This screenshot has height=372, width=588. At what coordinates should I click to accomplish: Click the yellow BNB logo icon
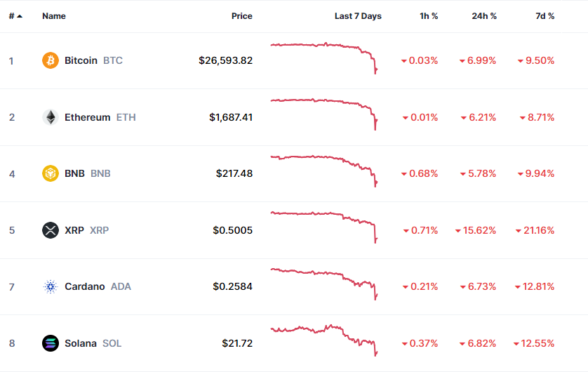[x=51, y=173]
